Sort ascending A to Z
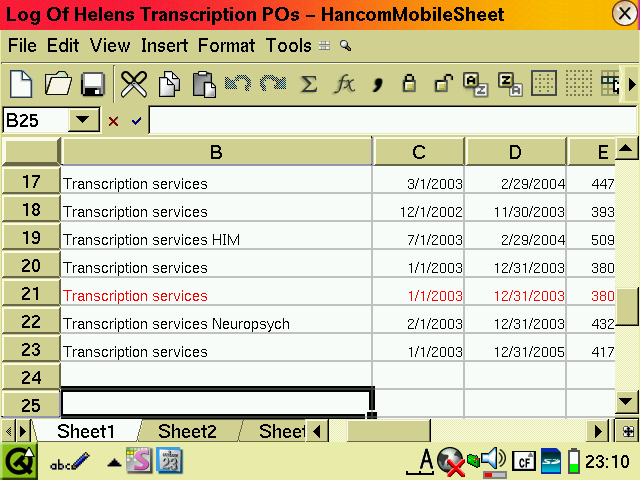 (476, 84)
